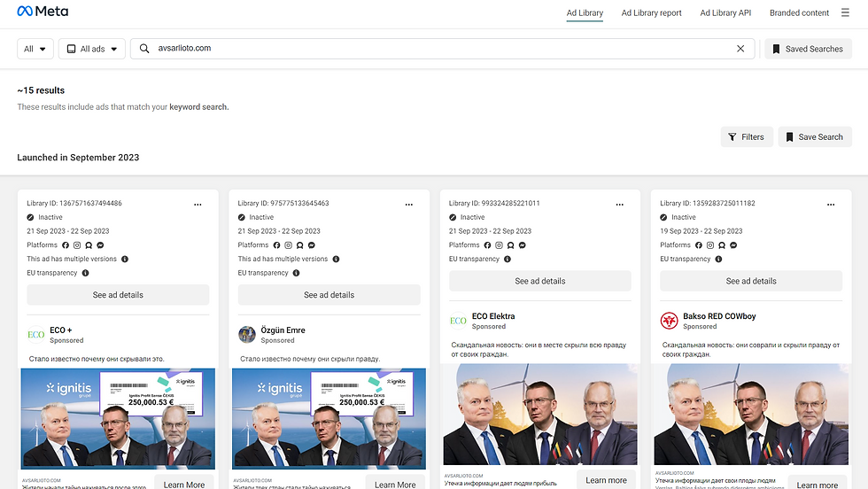Click Messenger icon in ECO Elektra card
The height and width of the screenshot is (489, 868).
point(522,245)
